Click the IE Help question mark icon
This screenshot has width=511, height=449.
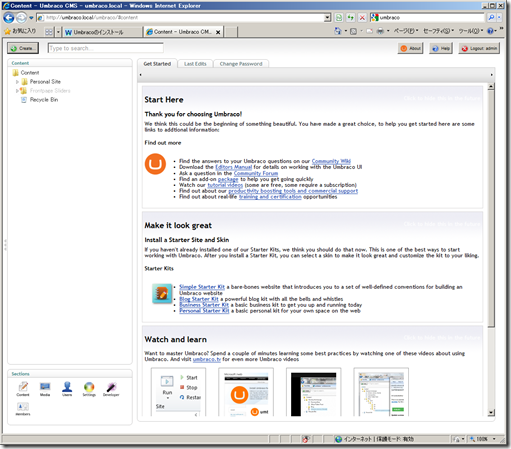click(x=490, y=31)
